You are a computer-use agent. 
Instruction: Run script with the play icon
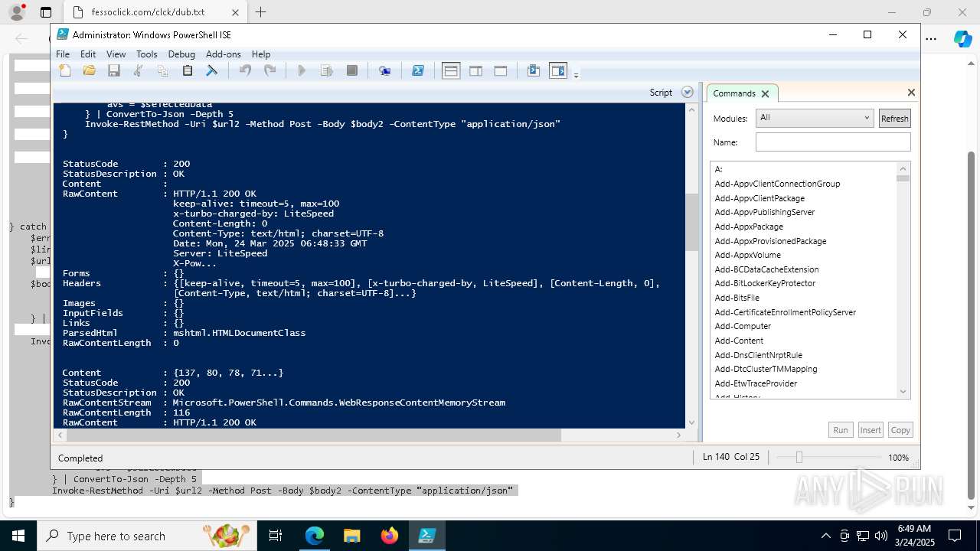(x=302, y=70)
